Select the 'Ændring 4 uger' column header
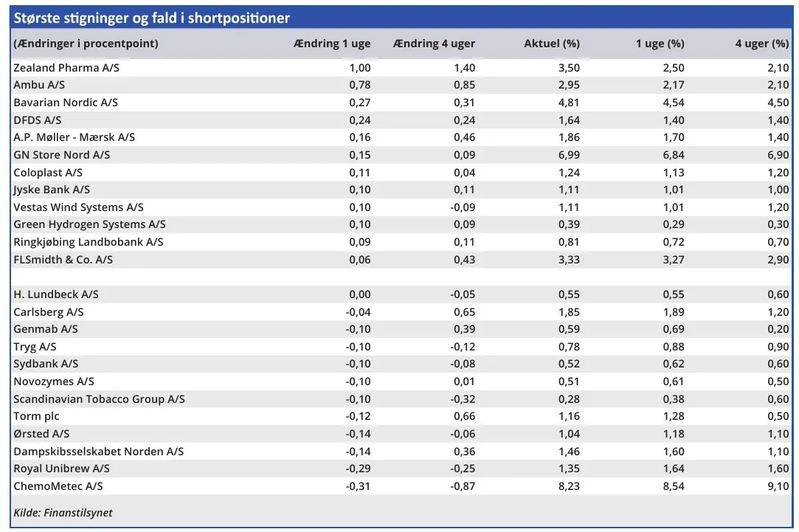This screenshot has width=799, height=532. tap(435, 44)
